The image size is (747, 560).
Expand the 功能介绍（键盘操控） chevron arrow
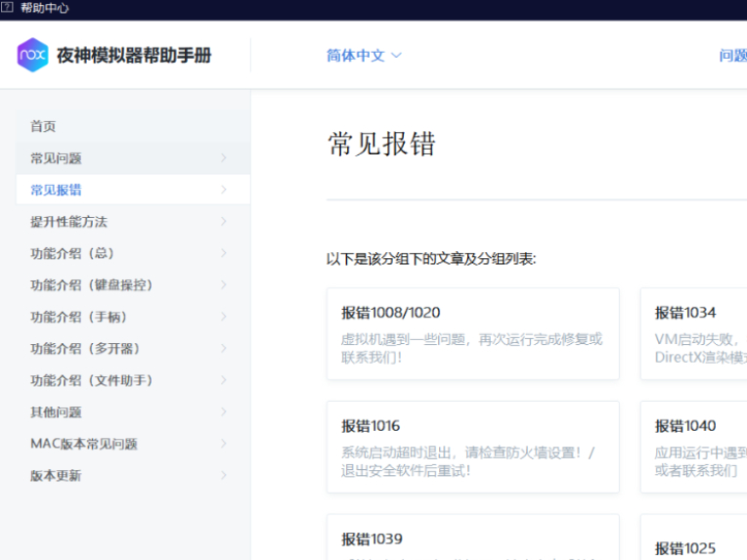click(223, 285)
